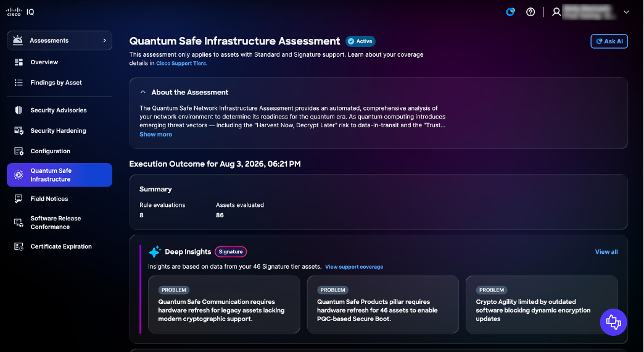Click the Findings by Asset list icon
The height and width of the screenshot is (352, 644).
[x=19, y=83]
